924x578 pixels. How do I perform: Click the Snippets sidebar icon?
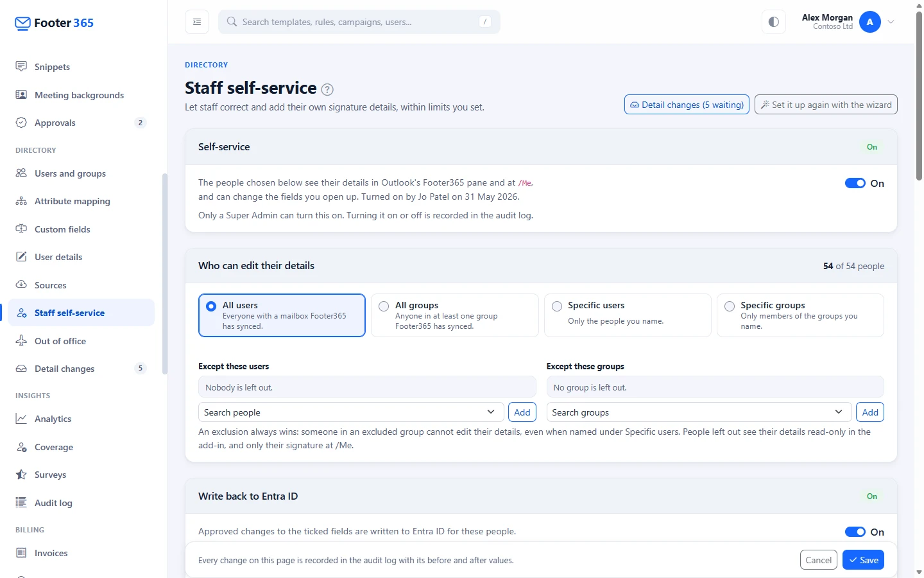tap(21, 67)
